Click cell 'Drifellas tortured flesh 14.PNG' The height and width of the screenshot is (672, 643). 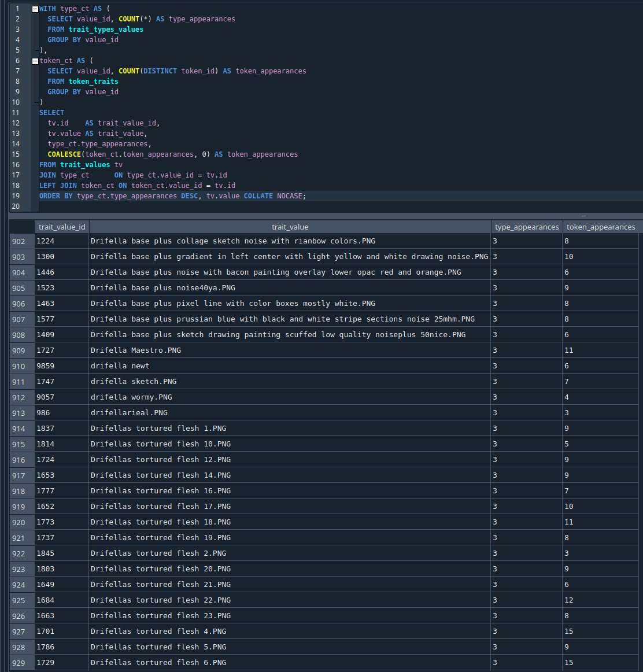[290, 475]
